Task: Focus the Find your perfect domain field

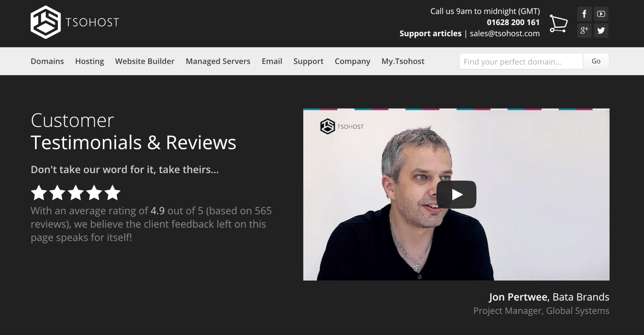Action: point(521,61)
